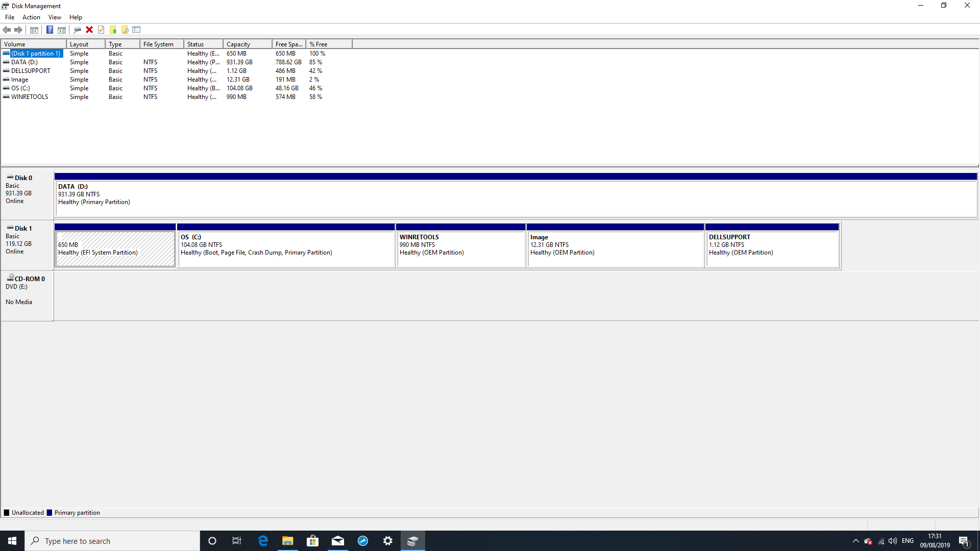Click the folder with green arrow icon
The image size is (980, 551).
[113, 30]
